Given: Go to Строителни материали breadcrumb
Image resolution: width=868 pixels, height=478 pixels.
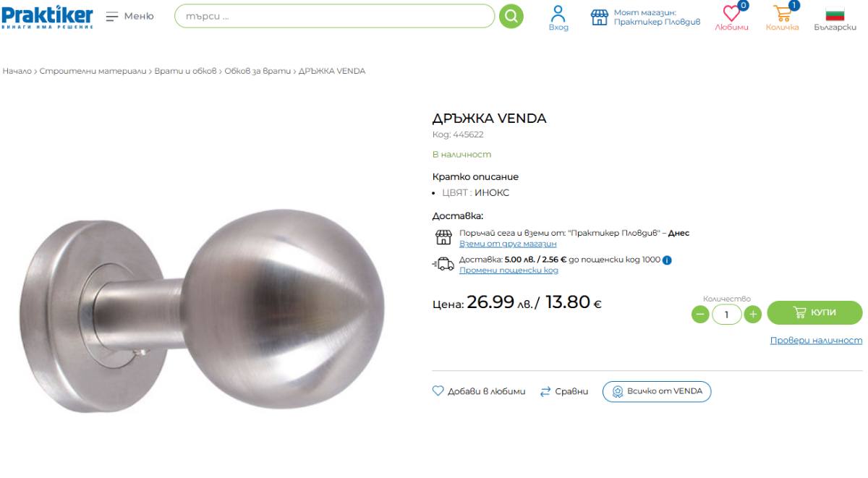Looking at the screenshot, I should click(x=94, y=71).
